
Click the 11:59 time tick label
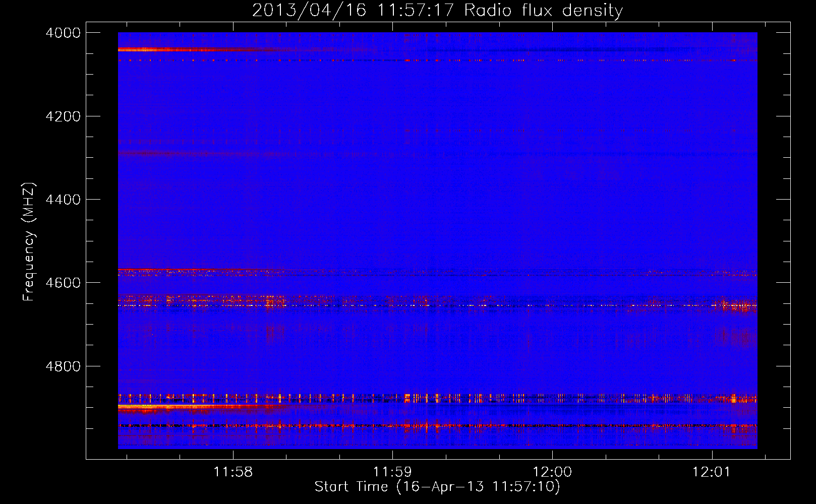point(392,472)
